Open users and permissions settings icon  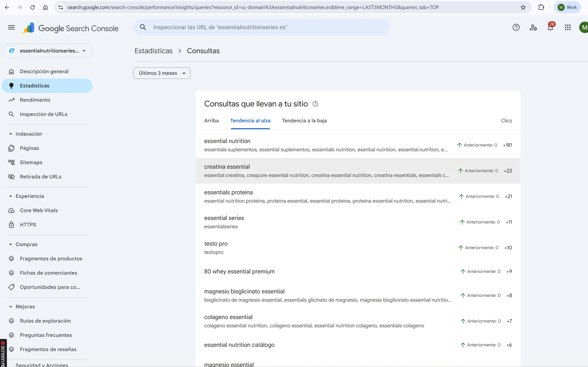533,27
